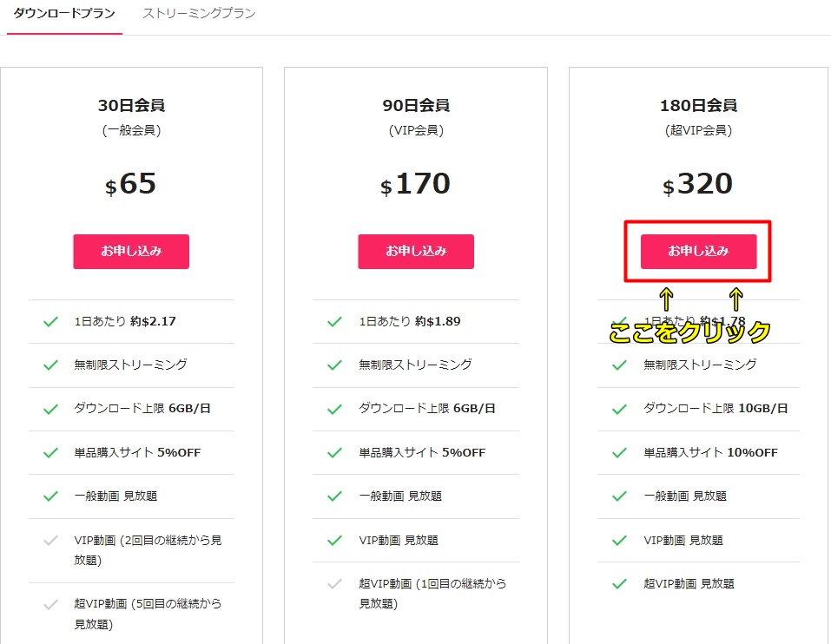The width and height of the screenshot is (831, 644).
Task: Click gray checkmark beside 超VIP動画 (1回目の継続から見放題)
Action: [334, 584]
